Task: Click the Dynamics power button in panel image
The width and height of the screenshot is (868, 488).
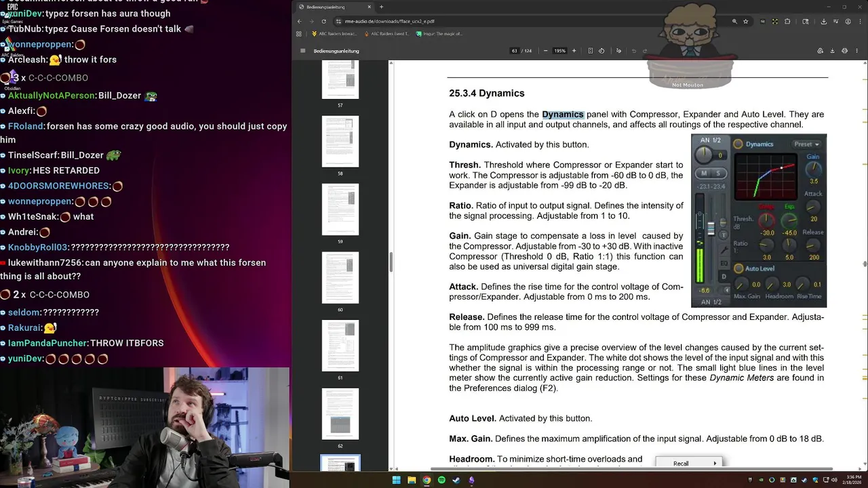Action: pyautogui.click(x=738, y=144)
